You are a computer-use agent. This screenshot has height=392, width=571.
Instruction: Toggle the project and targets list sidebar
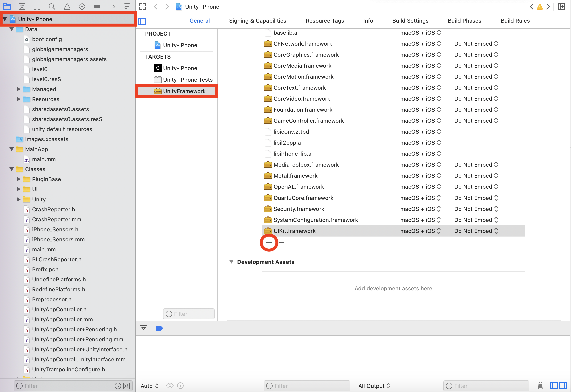142,21
